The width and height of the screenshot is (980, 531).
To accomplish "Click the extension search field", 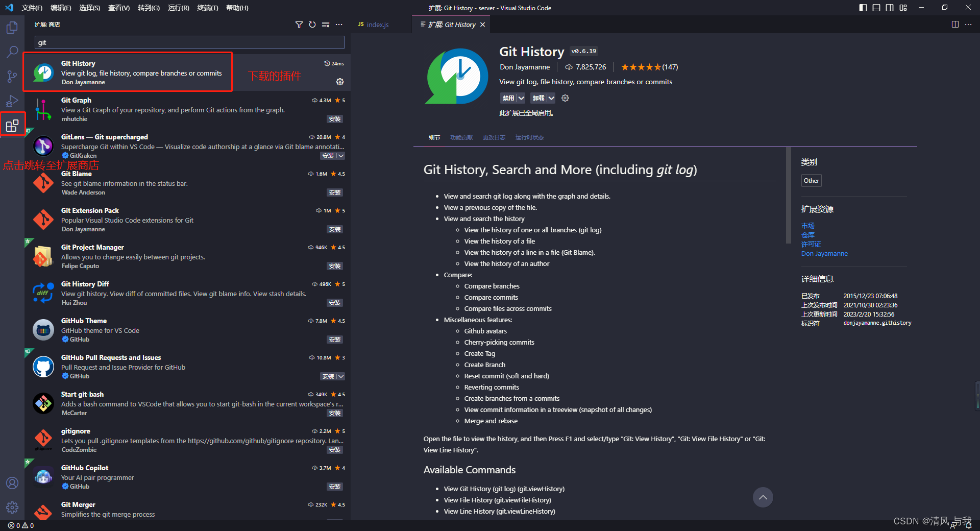I will pyautogui.click(x=189, y=42).
